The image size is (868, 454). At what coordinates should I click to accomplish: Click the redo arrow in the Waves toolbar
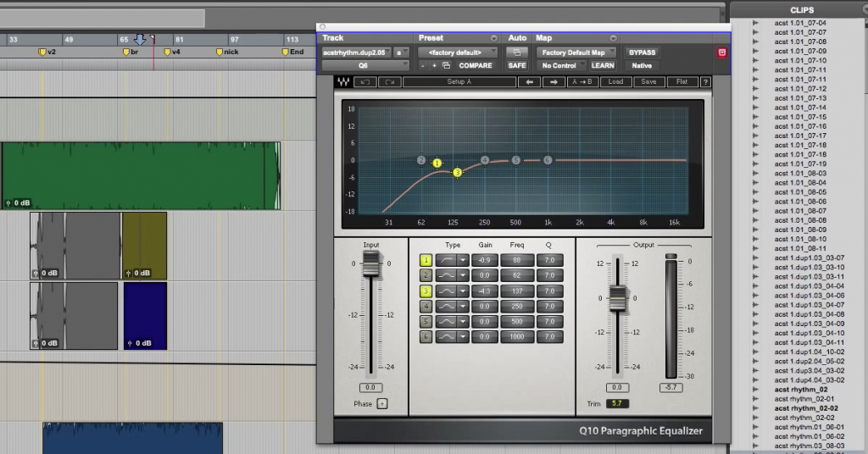390,82
